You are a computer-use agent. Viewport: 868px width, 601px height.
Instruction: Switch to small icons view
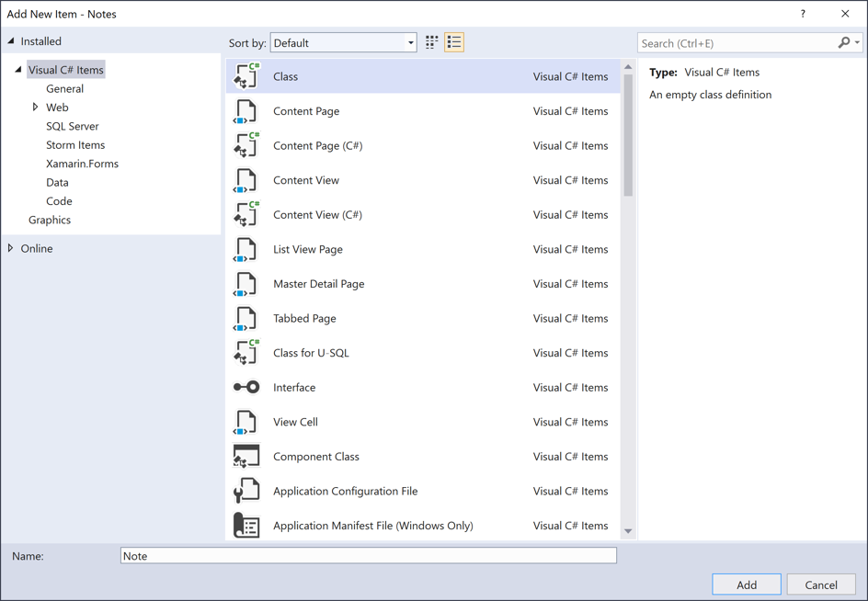click(431, 42)
